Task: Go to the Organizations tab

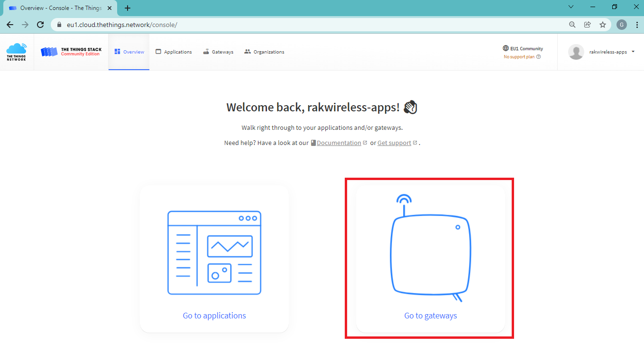Action: pos(264,52)
